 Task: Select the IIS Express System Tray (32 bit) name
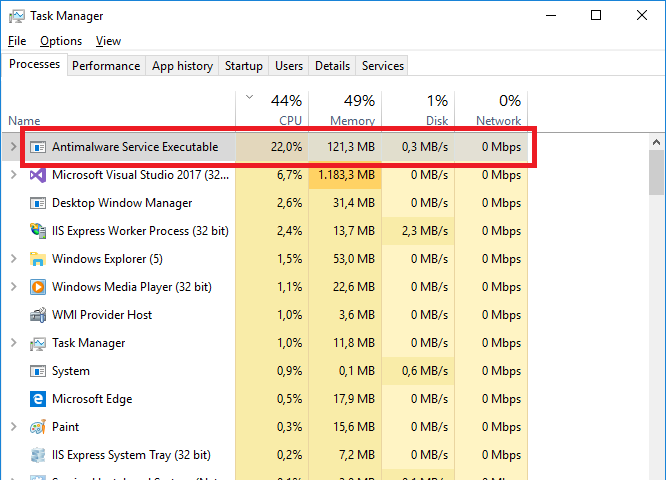coord(131,455)
